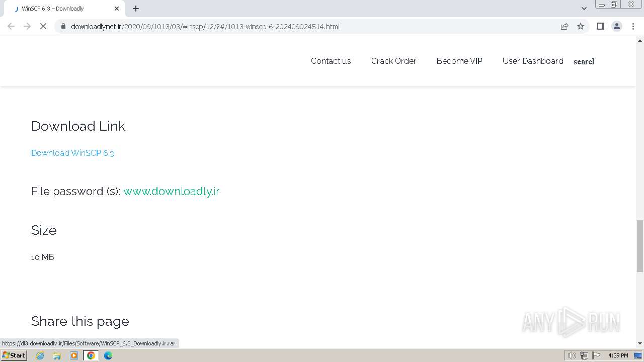Open the User Dashboard
644x362 pixels.
[533, 61]
